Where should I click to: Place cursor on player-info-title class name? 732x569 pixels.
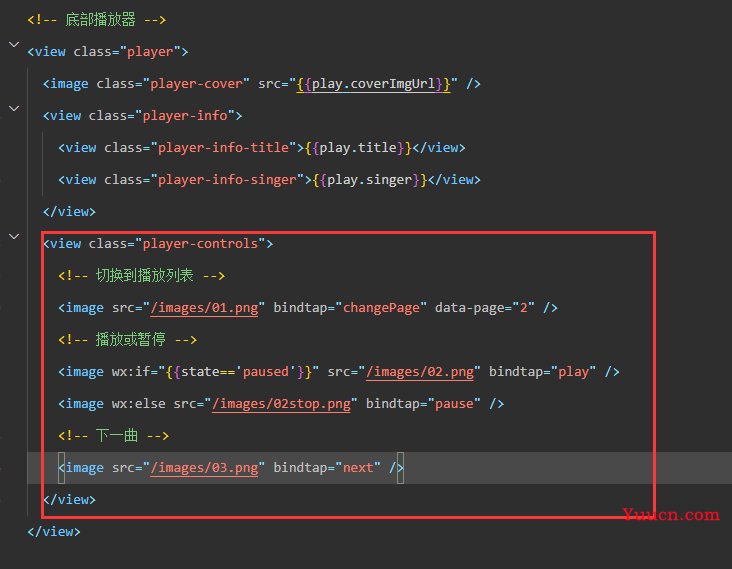coord(223,148)
